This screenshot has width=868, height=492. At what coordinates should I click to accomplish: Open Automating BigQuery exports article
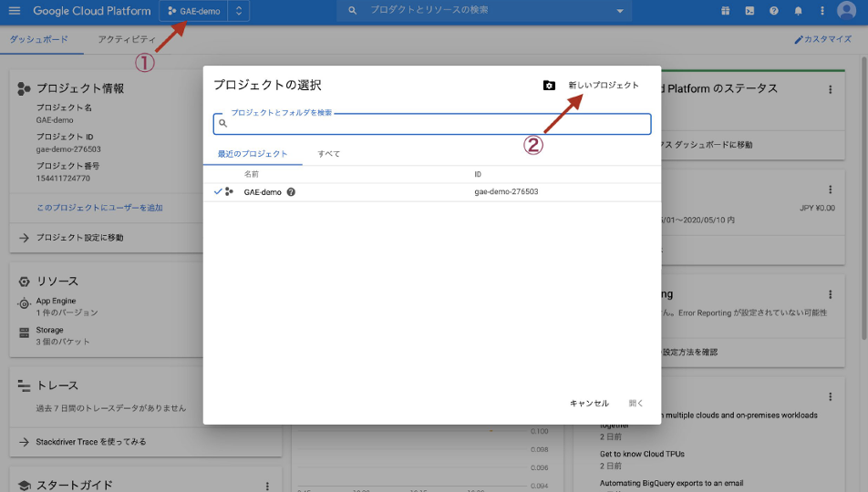tap(671, 483)
